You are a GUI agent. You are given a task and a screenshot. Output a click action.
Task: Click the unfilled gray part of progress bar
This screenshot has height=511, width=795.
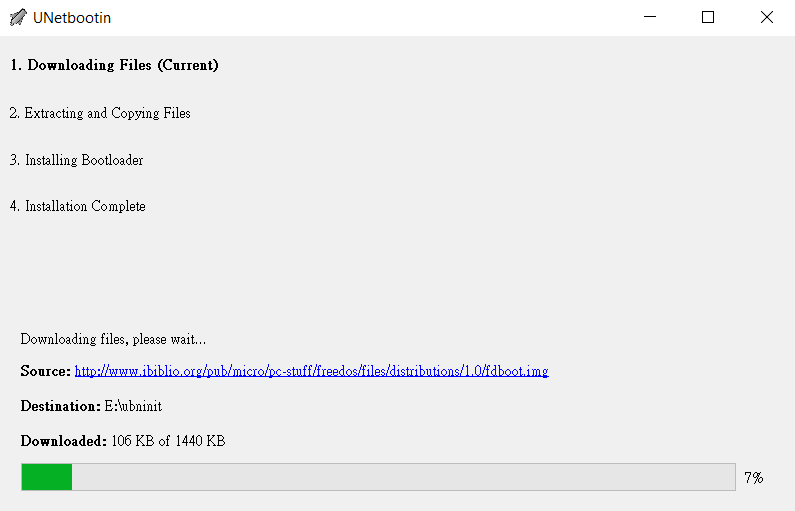404,477
